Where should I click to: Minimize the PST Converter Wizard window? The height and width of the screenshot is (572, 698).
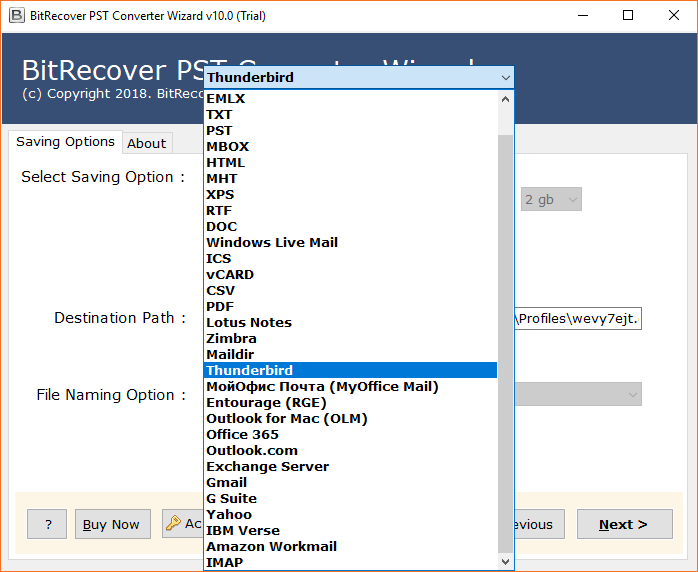pos(583,16)
